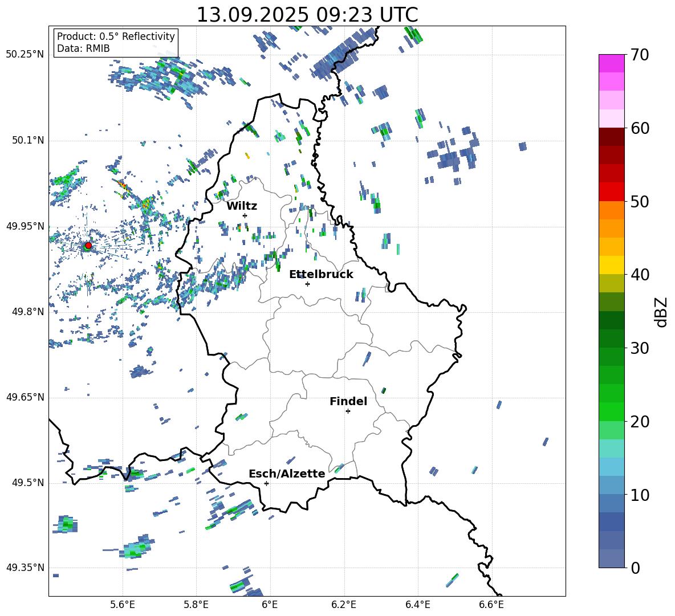Click the yellow swatch just above 40
Image resolution: width=675 pixels, height=616 pixels.
[611, 265]
